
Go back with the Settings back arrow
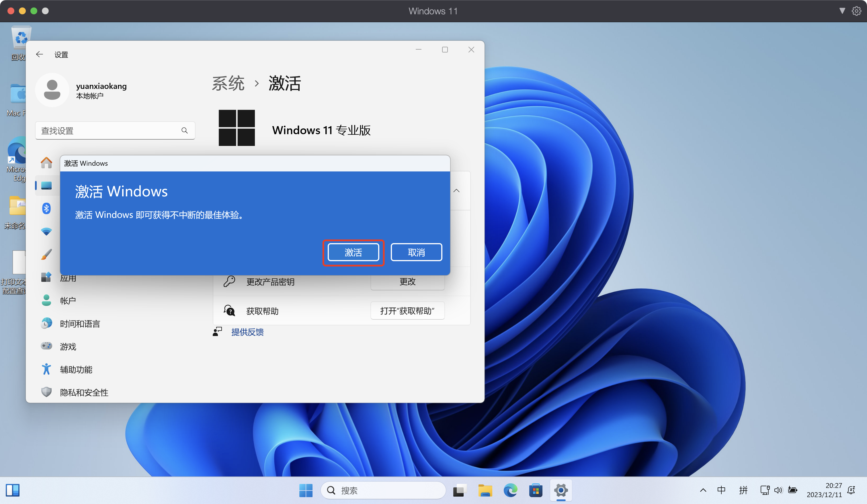[40, 54]
